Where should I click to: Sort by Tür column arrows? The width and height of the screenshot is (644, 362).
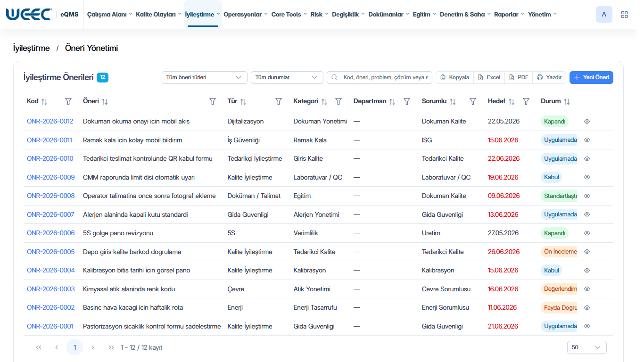coord(243,101)
